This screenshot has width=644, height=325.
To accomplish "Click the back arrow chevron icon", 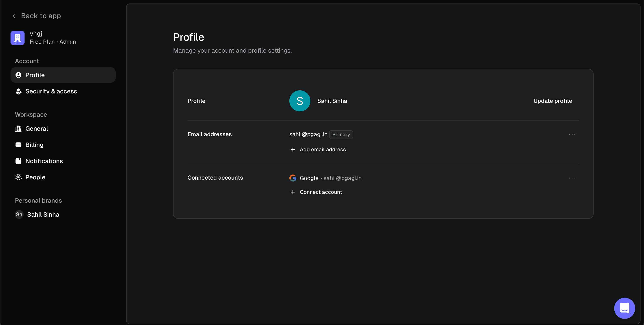I will tap(14, 16).
